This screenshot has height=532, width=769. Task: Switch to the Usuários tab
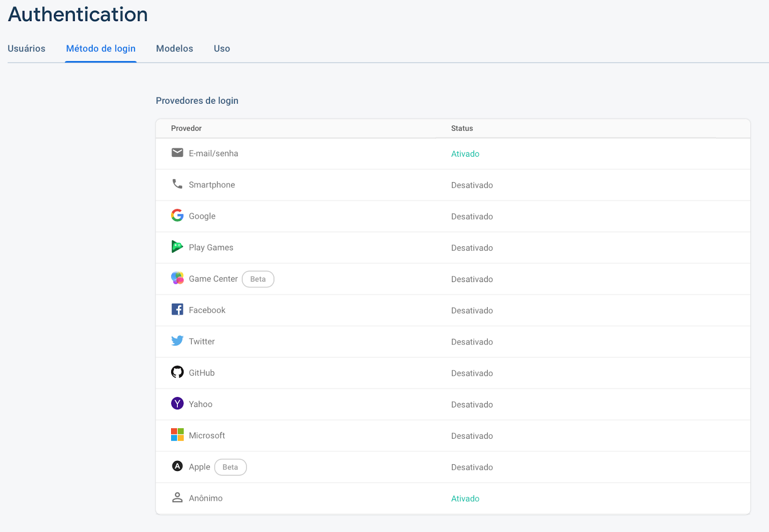(26, 49)
